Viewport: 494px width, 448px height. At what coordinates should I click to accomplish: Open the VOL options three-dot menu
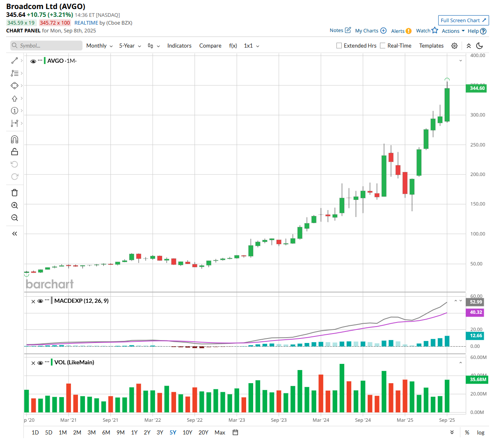(47, 362)
